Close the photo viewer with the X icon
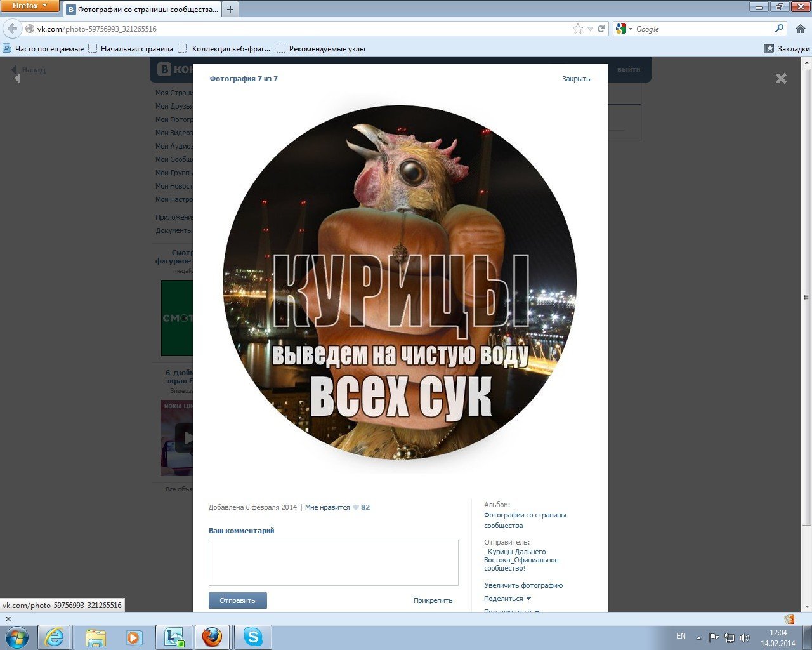The image size is (812, 650). 781,78
